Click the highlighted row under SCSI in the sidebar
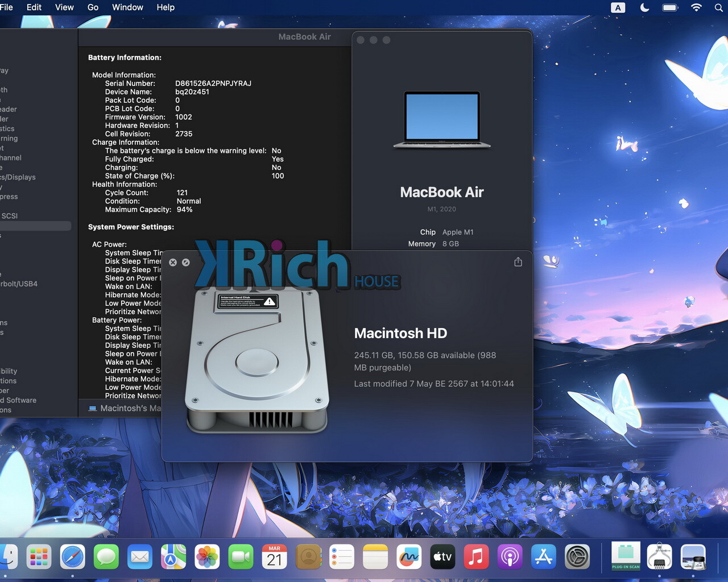 click(35, 226)
